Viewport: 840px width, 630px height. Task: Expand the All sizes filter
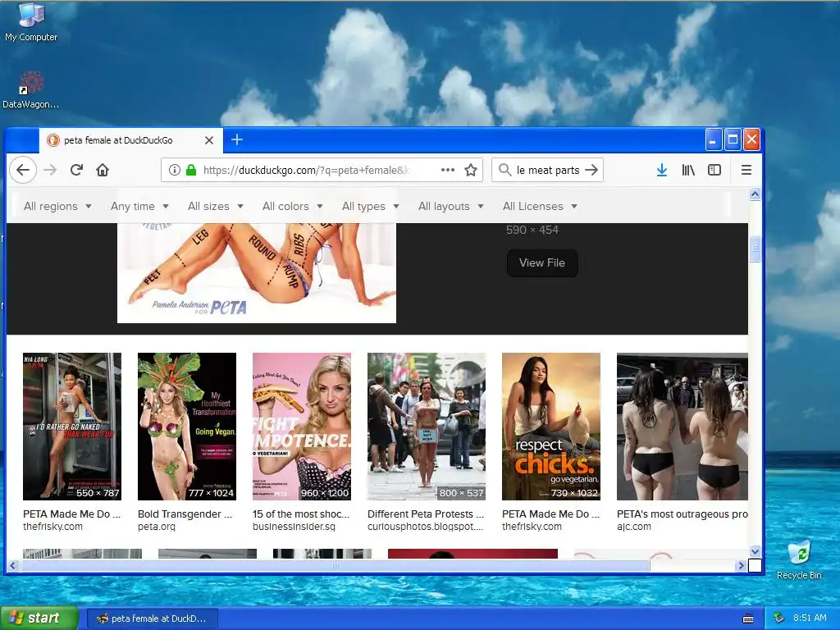coord(216,206)
